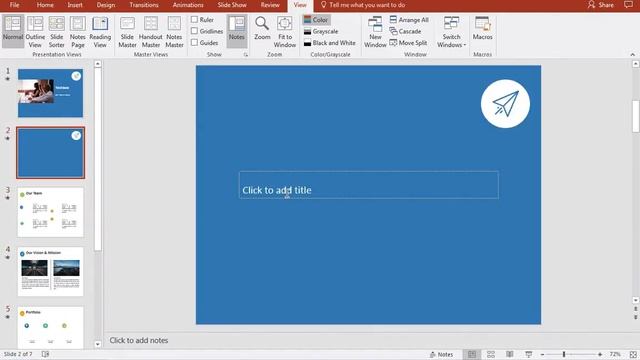The width and height of the screenshot is (640, 360).
Task: Open spell check icon in status bar
Action: 45,354
